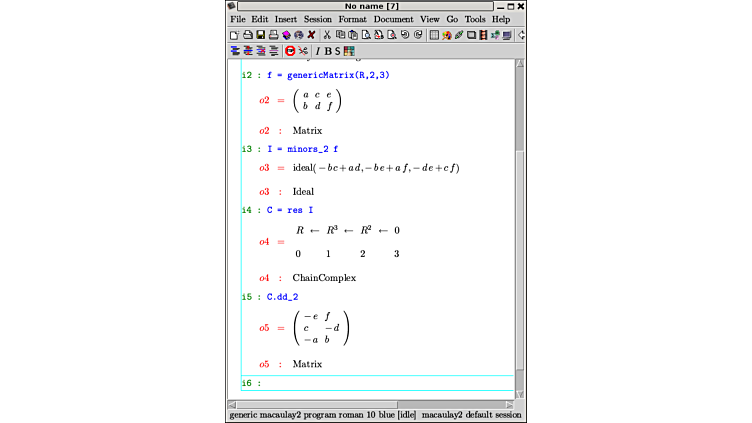
Task: Toggle the S small-caps text style
Action: 338,51
